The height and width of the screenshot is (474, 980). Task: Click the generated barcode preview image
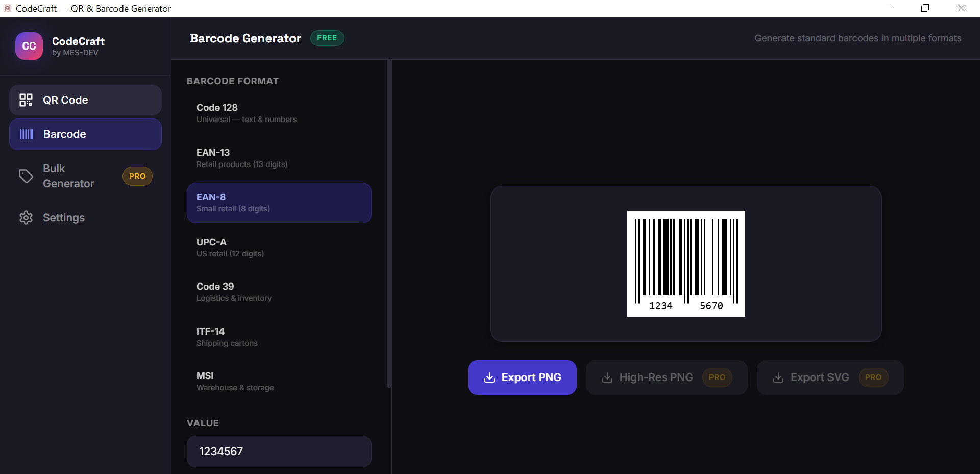[686, 264]
